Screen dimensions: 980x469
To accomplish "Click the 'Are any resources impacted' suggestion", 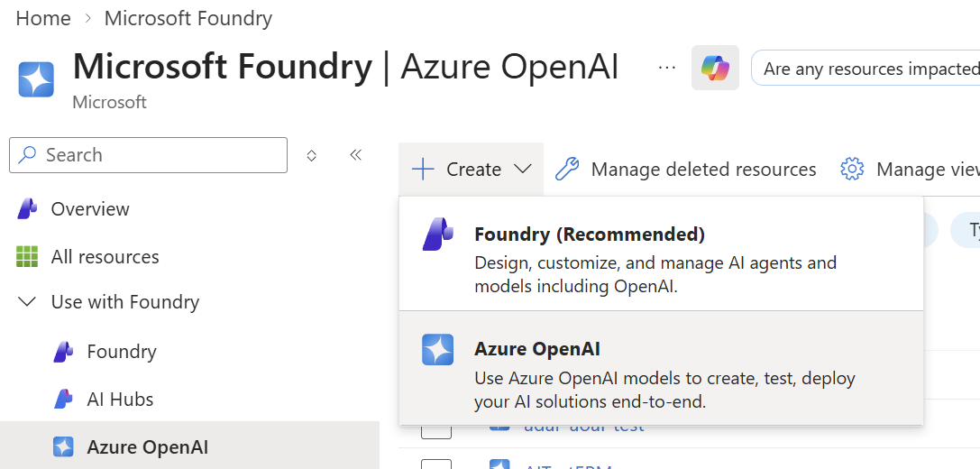I will click(866, 69).
